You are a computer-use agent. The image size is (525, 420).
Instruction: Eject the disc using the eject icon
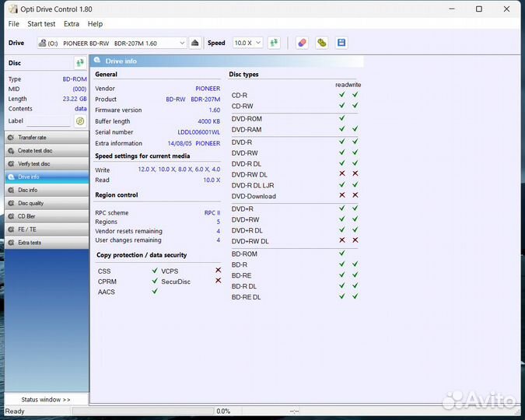point(195,43)
